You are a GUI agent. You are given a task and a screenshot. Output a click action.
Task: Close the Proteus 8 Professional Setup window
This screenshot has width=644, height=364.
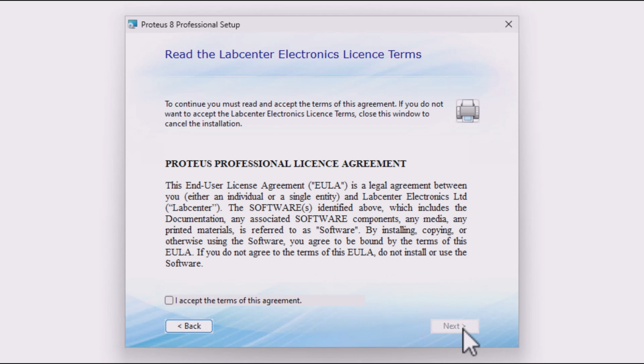(509, 24)
